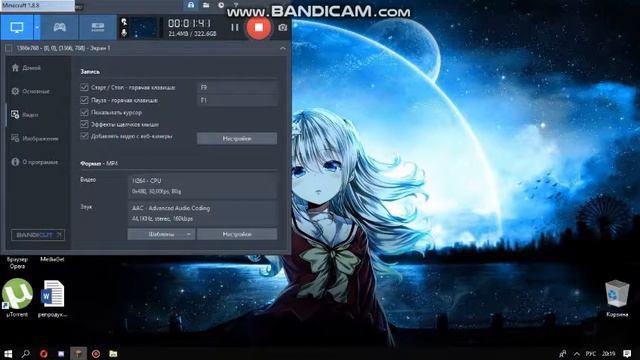This screenshot has width=640, height=360.
Task: Toggle Пауза hotkey checkbox
Action: pyautogui.click(x=84, y=100)
